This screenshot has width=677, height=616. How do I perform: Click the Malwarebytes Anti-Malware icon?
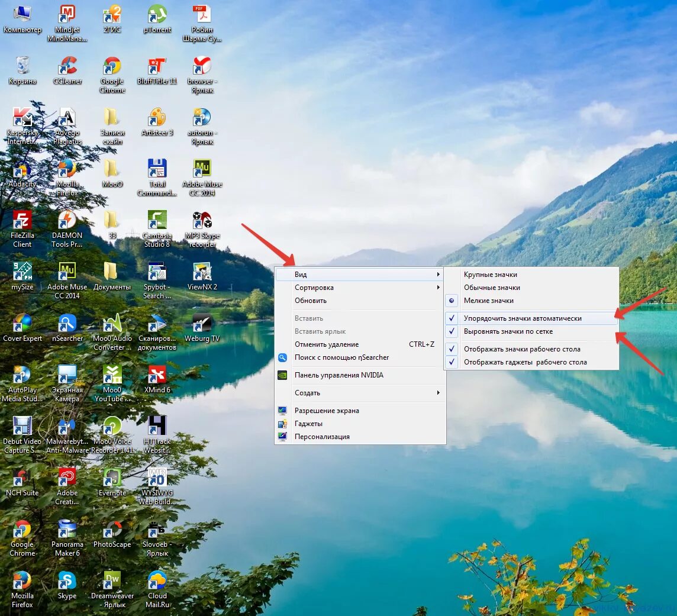pyautogui.click(x=67, y=435)
